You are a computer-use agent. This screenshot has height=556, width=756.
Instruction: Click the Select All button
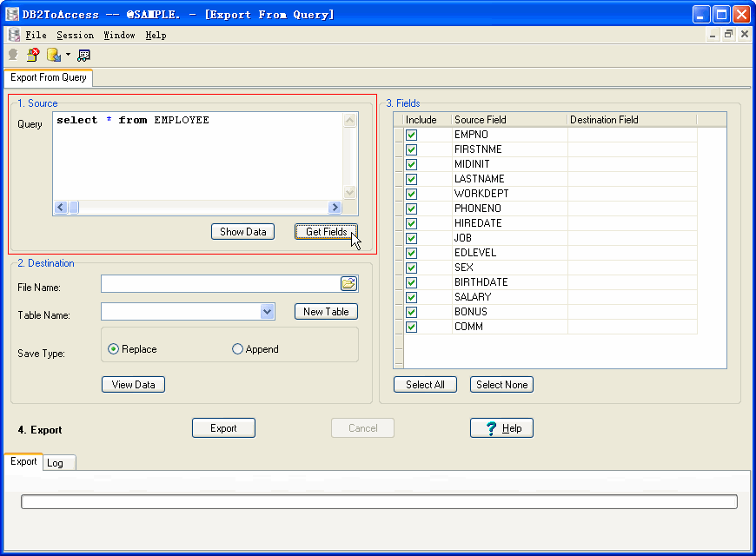tap(425, 384)
